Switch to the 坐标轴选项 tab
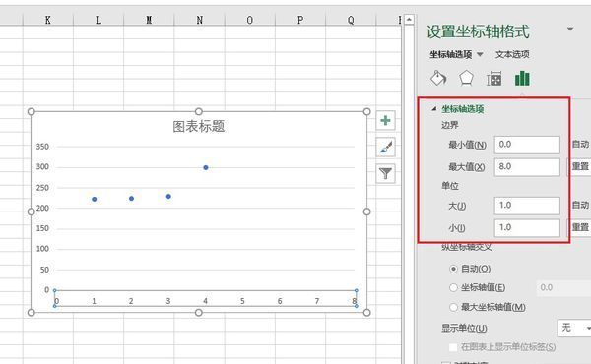 click(x=451, y=54)
